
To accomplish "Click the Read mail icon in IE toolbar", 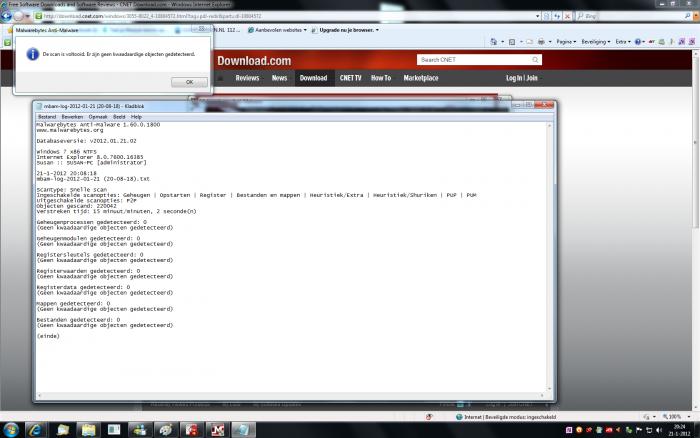I will pos(529,42).
